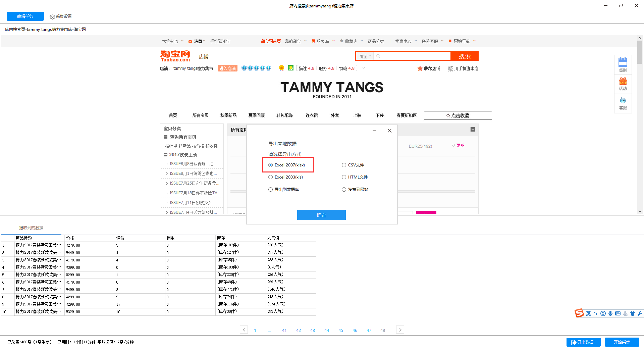Select Excel 2003(xls) export option
The width and height of the screenshot is (644, 349).
pyautogui.click(x=286, y=177)
